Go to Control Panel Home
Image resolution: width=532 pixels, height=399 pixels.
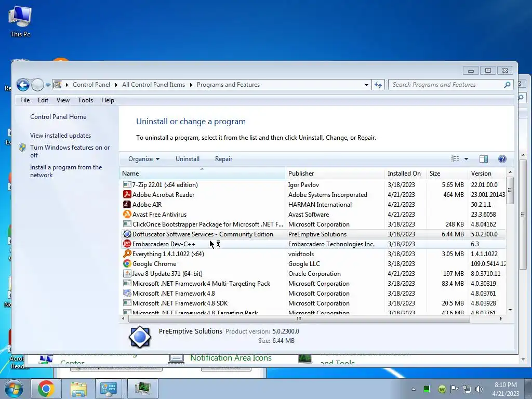(x=58, y=117)
